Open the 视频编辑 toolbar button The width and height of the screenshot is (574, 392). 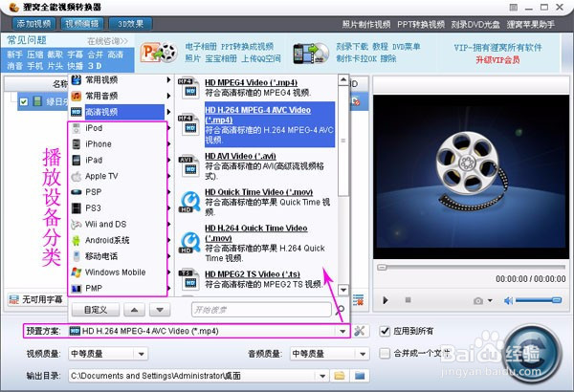tap(82, 24)
